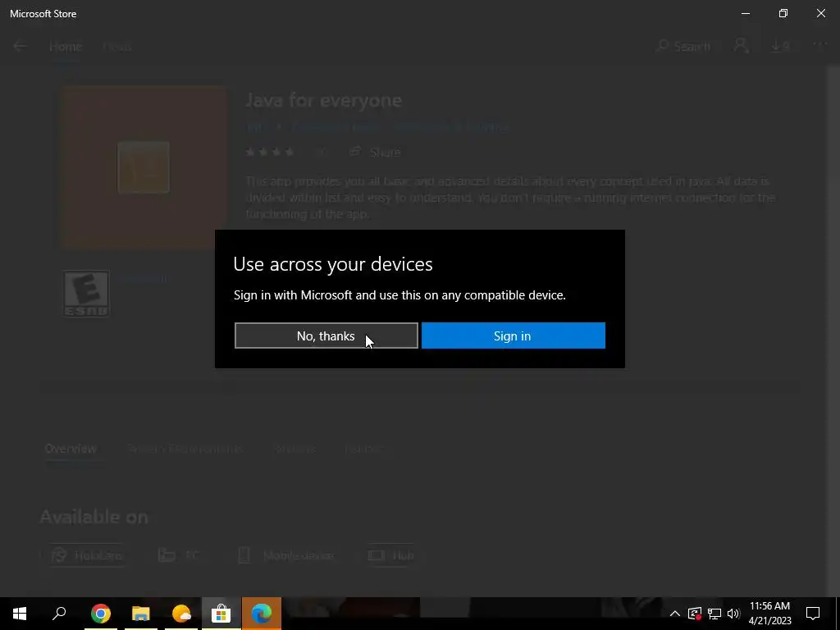This screenshot has height=630, width=840.
Task: Open the Windows Start menu
Action: pyautogui.click(x=20, y=614)
